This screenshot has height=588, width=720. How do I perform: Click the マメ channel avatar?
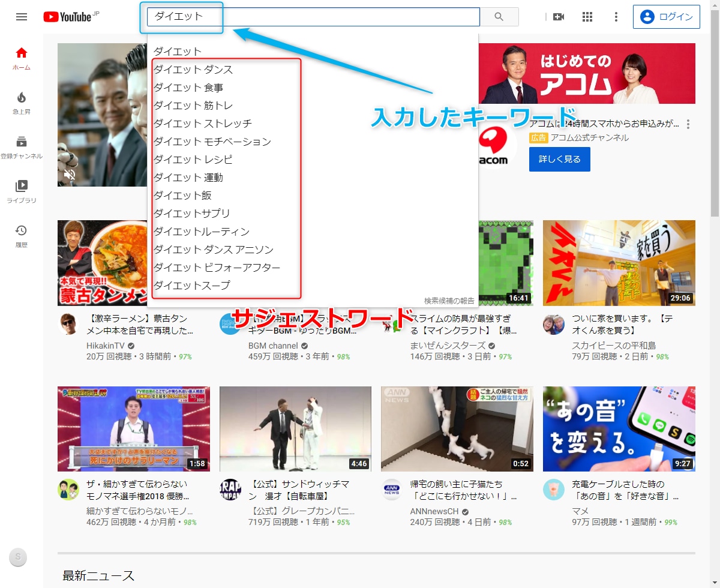554,490
